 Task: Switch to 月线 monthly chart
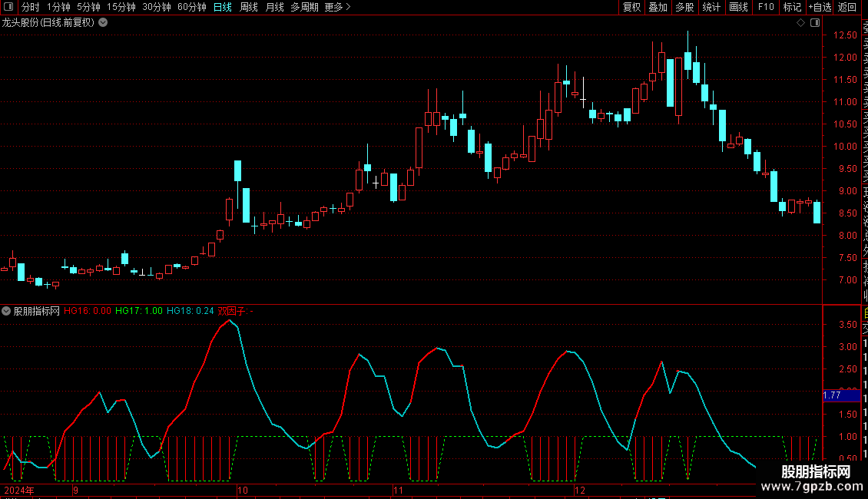[274, 7]
